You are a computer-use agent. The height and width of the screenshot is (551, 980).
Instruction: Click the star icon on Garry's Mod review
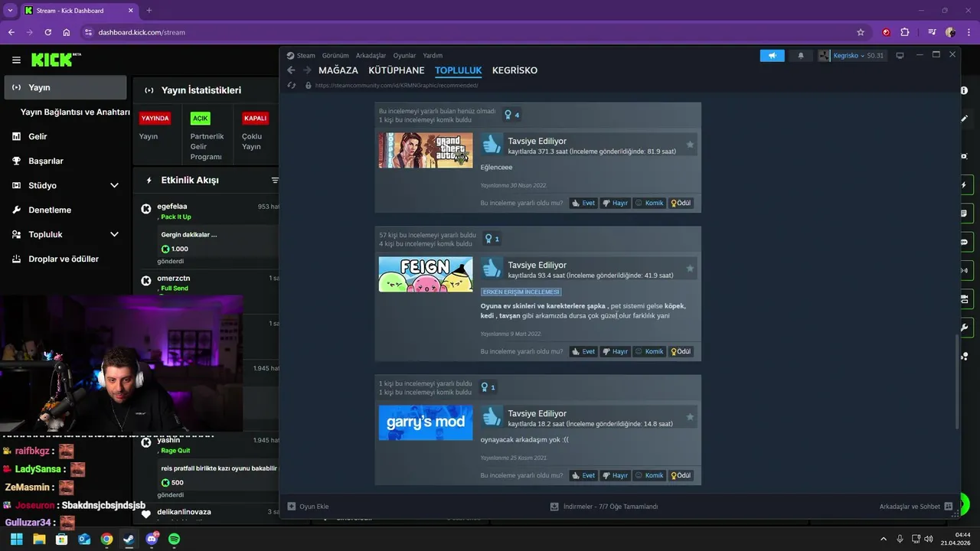690,416
